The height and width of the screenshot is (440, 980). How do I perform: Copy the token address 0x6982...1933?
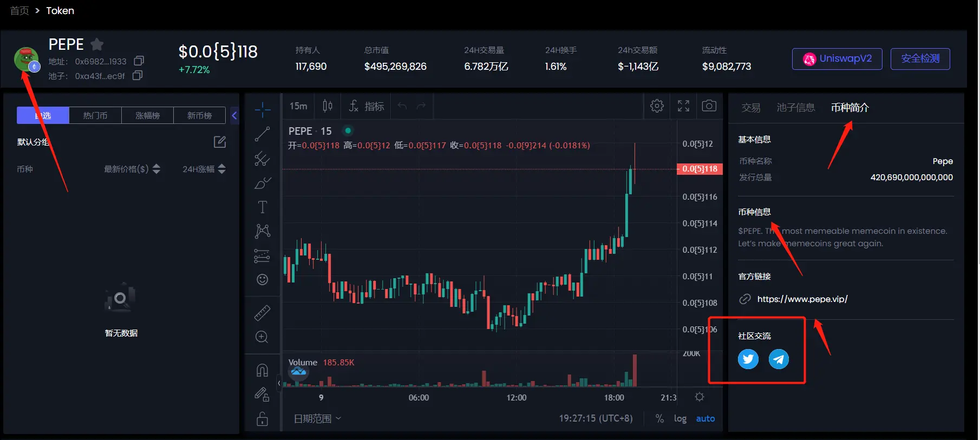click(139, 61)
